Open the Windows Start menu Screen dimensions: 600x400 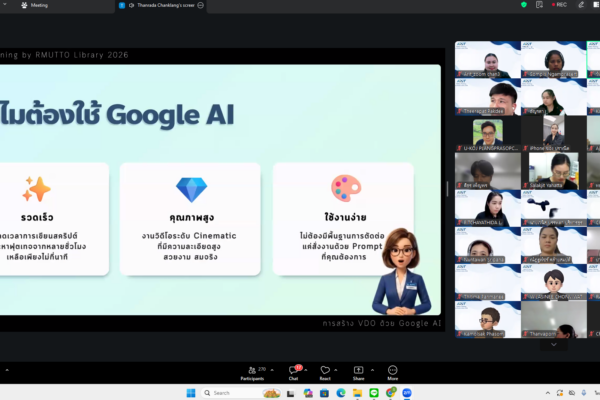point(191,393)
